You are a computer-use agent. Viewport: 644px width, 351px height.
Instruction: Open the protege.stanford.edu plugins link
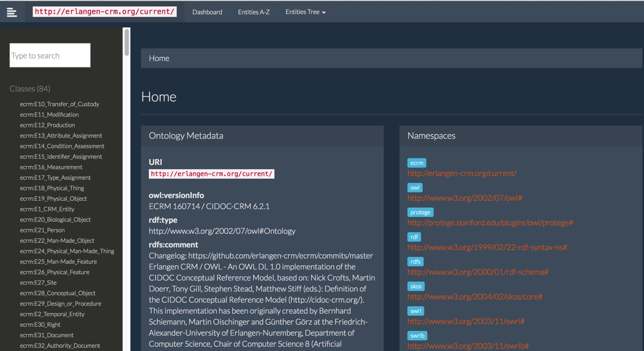click(x=490, y=223)
